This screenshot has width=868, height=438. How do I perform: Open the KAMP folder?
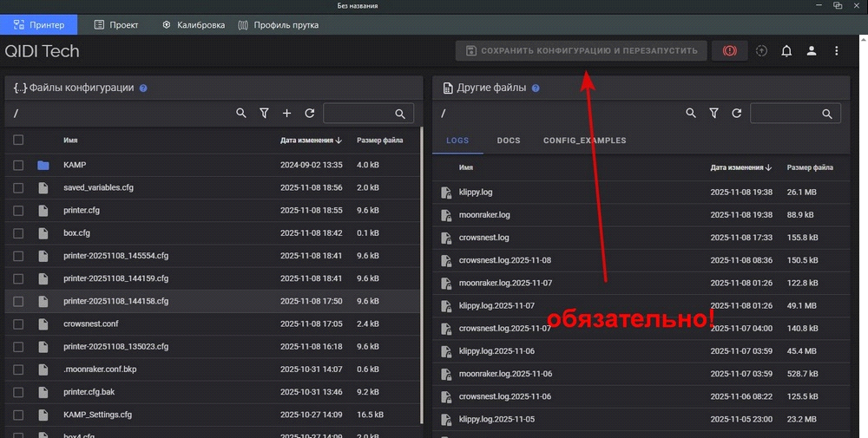(75, 165)
